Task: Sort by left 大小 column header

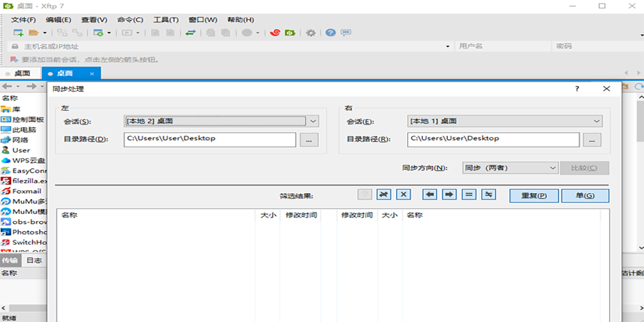Action: pyautogui.click(x=268, y=215)
